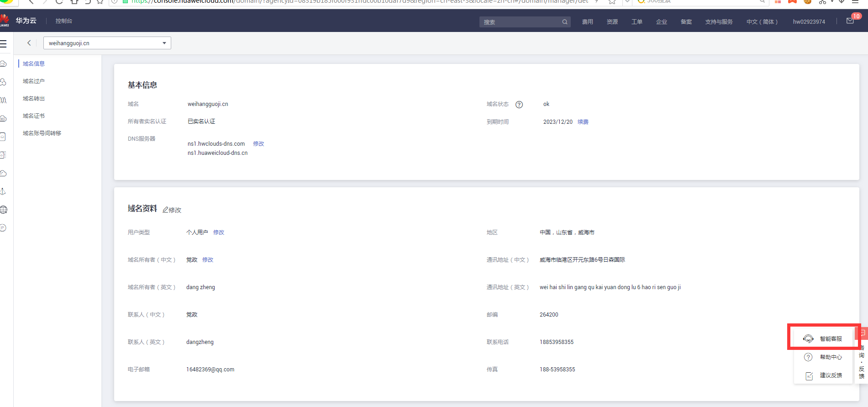Open the 支持与服务 menu
The width and height of the screenshot is (868, 407).
(x=719, y=22)
